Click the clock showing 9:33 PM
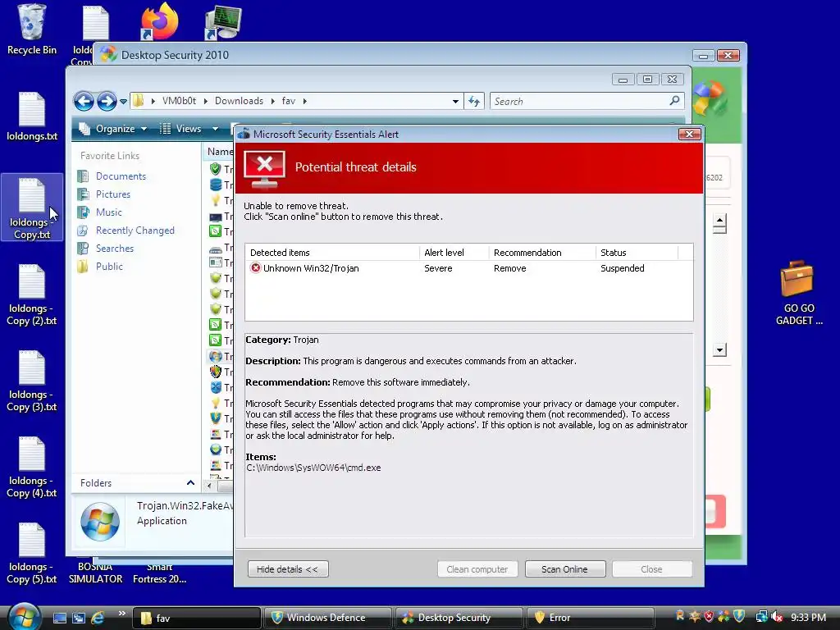The width and height of the screenshot is (840, 630). [x=808, y=617]
